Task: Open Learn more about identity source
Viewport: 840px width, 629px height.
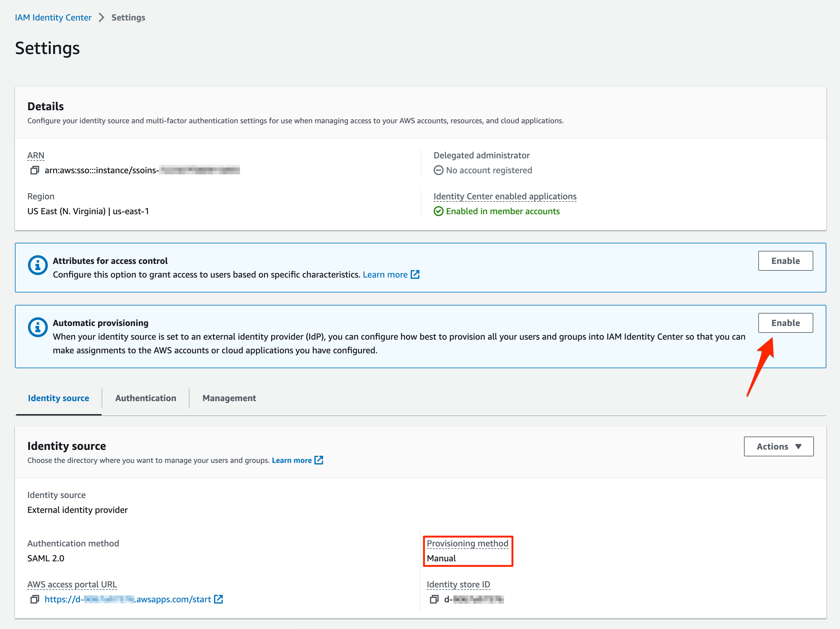Action: tap(292, 460)
